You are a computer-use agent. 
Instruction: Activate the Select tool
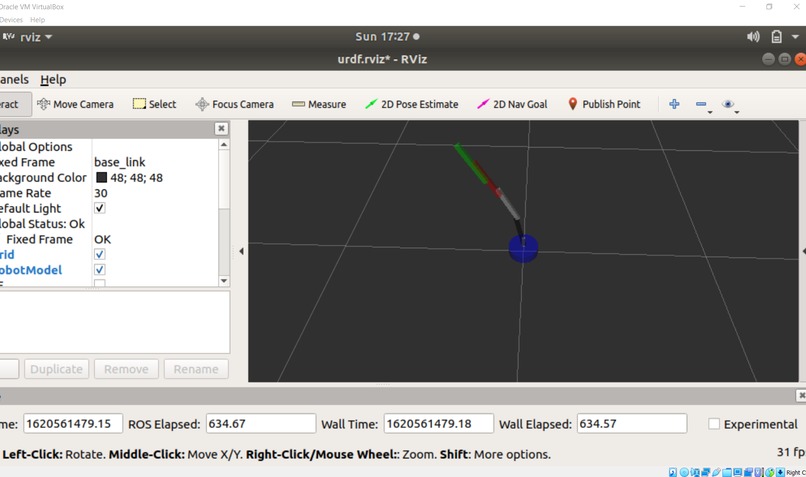coord(154,104)
